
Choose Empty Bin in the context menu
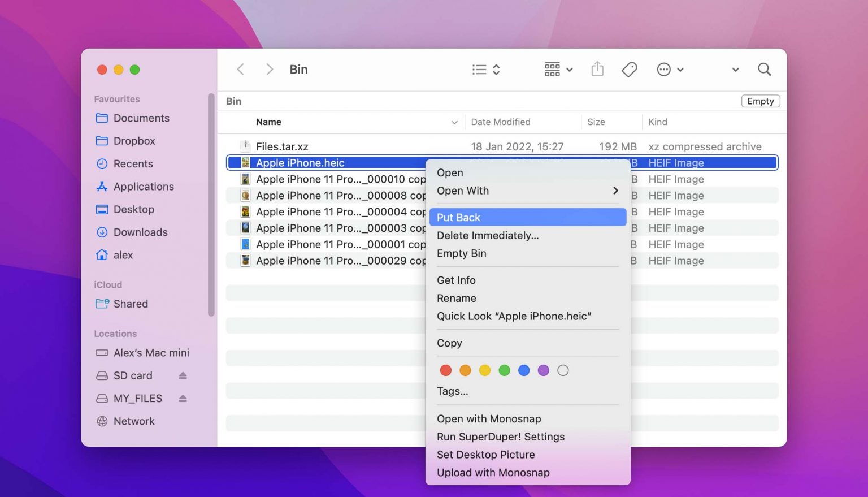tap(461, 253)
